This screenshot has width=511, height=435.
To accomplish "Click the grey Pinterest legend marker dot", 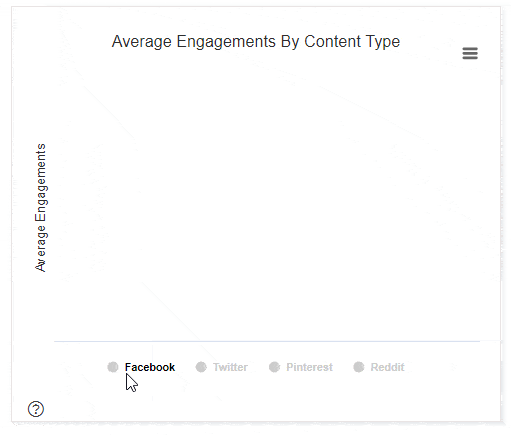I will [x=274, y=367].
